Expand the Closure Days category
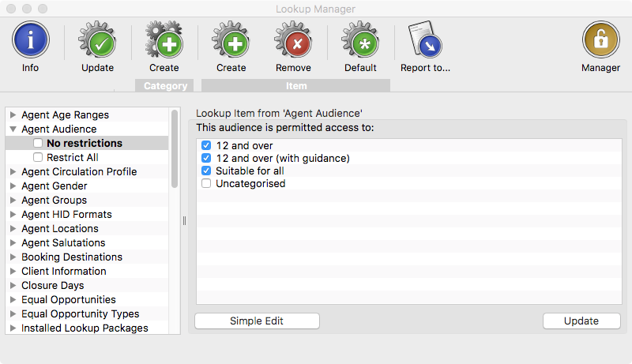This screenshot has width=632, height=364. 13,285
